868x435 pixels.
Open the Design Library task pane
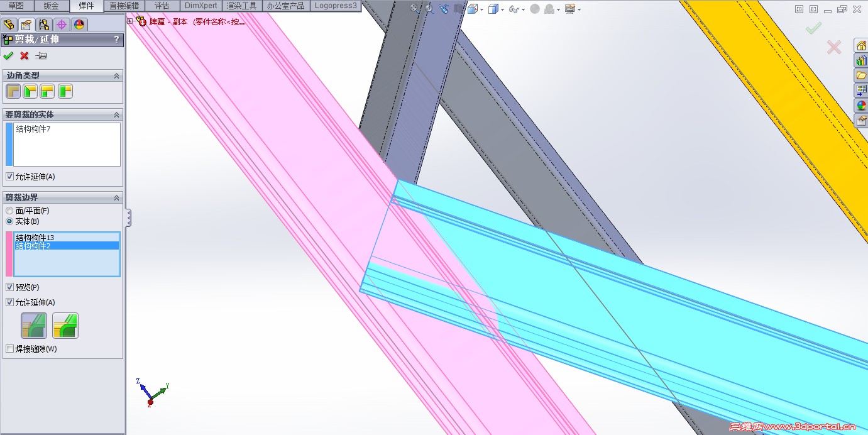click(860, 60)
